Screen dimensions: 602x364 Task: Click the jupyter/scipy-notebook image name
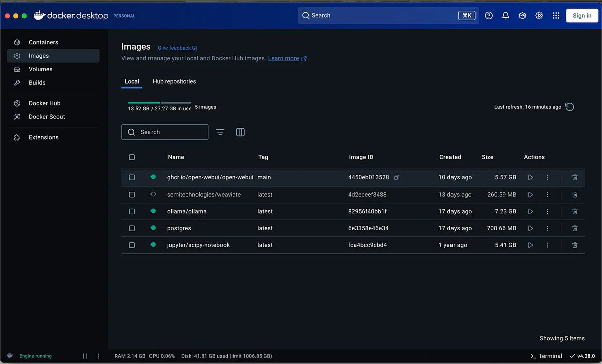[x=198, y=245]
